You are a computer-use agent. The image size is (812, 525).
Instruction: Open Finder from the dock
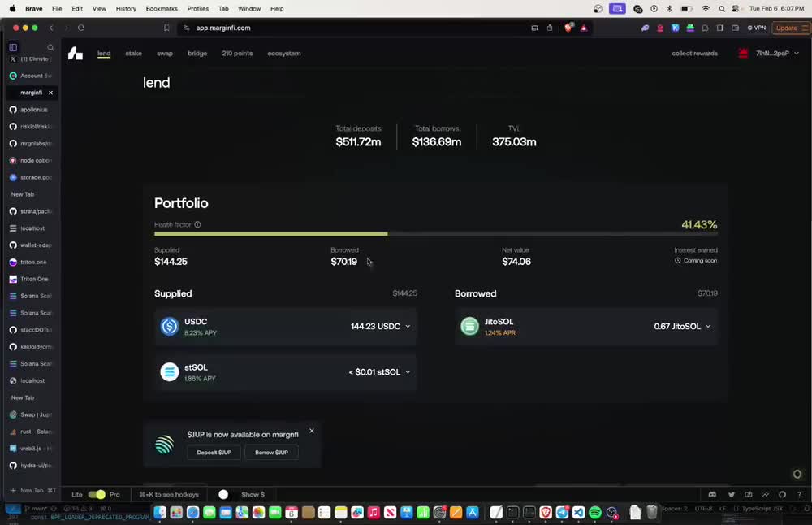[160, 513]
